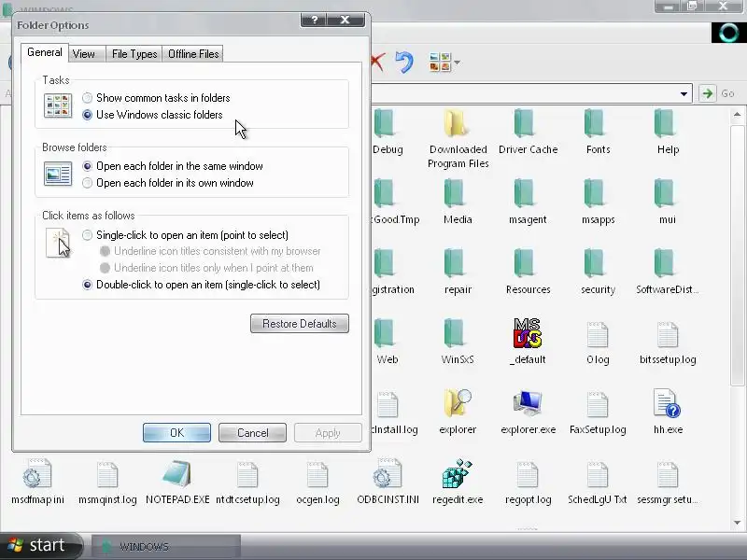Select the regedit.exe icon
This screenshot has width=747, height=560.
click(x=458, y=474)
